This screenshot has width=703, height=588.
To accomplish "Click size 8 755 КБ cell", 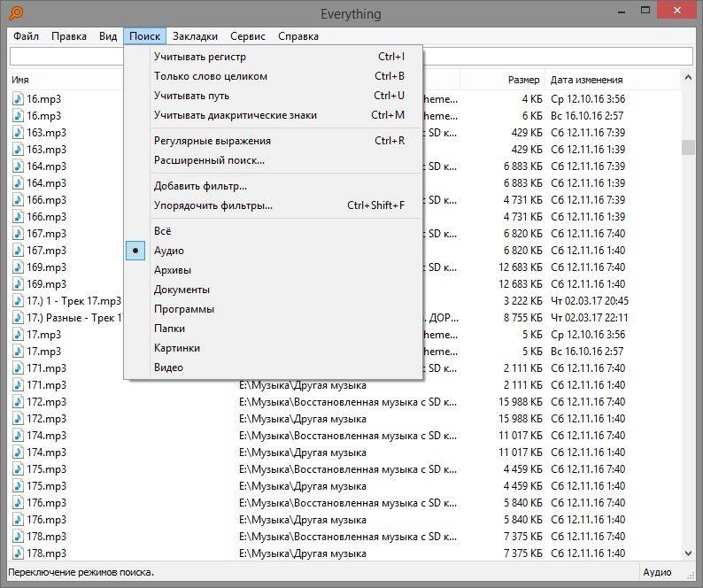I will [522, 318].
